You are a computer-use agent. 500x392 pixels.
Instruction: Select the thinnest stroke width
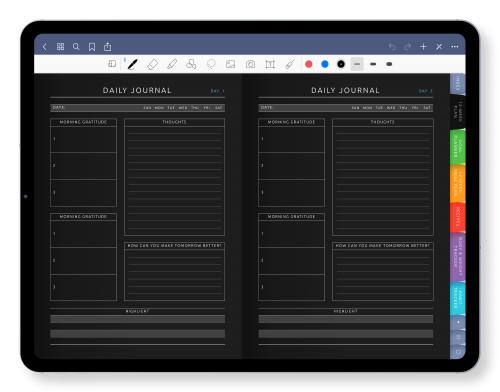[x=357, y=64]
